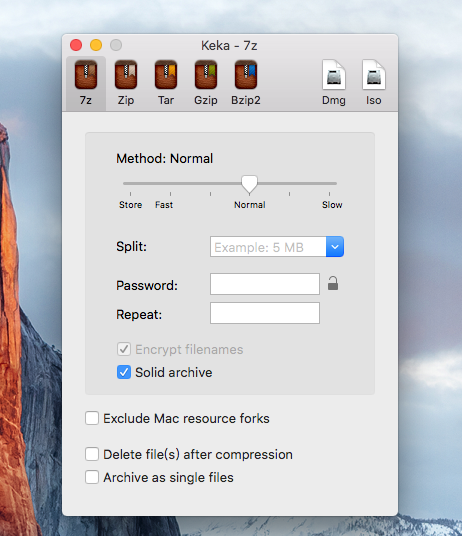Click the Method: Normal heading text
Image resolution: width=462 pixels, height=536 pixels.
coord(165,159)
